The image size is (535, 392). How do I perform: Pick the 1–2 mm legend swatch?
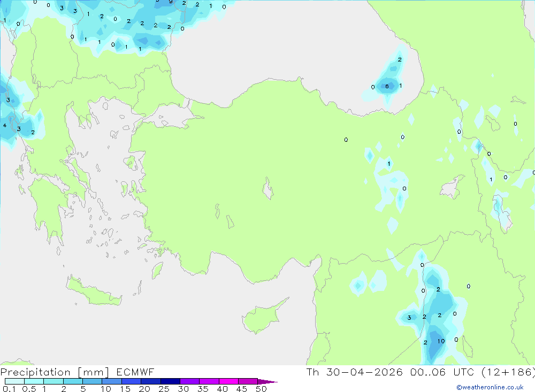53,381
